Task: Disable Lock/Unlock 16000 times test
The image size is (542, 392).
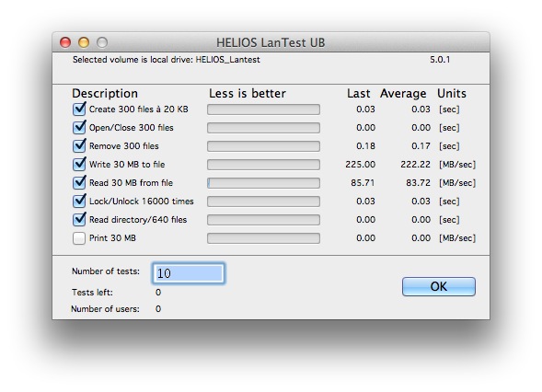Action: [79, 202]
